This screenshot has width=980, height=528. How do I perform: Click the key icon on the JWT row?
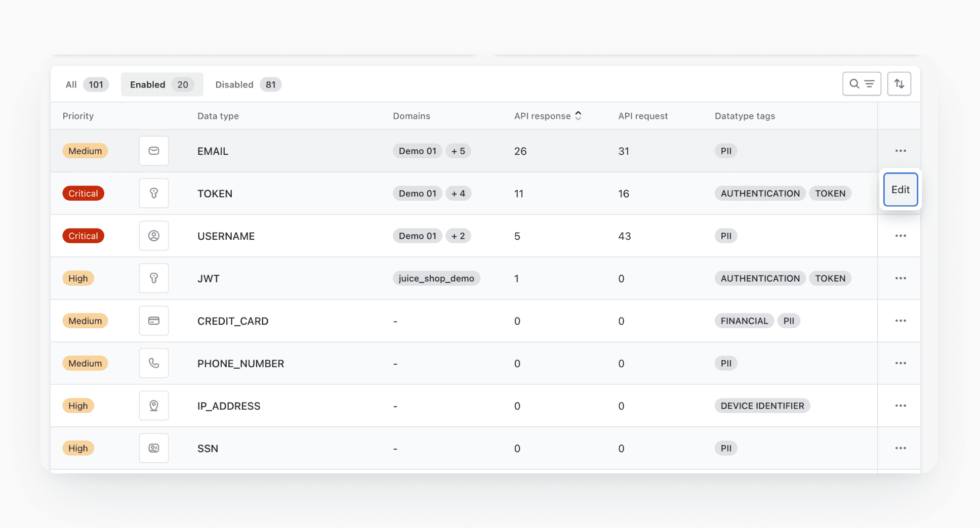[153, 278]
